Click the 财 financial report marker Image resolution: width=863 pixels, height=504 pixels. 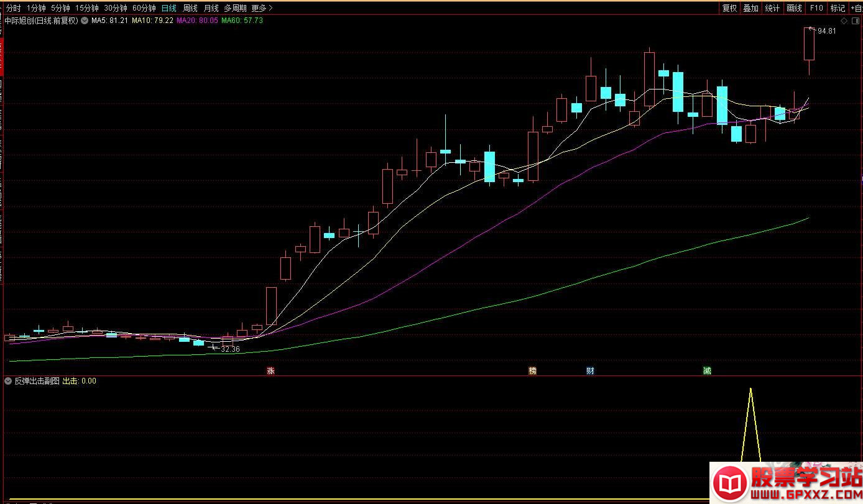(x=590, y=371)
